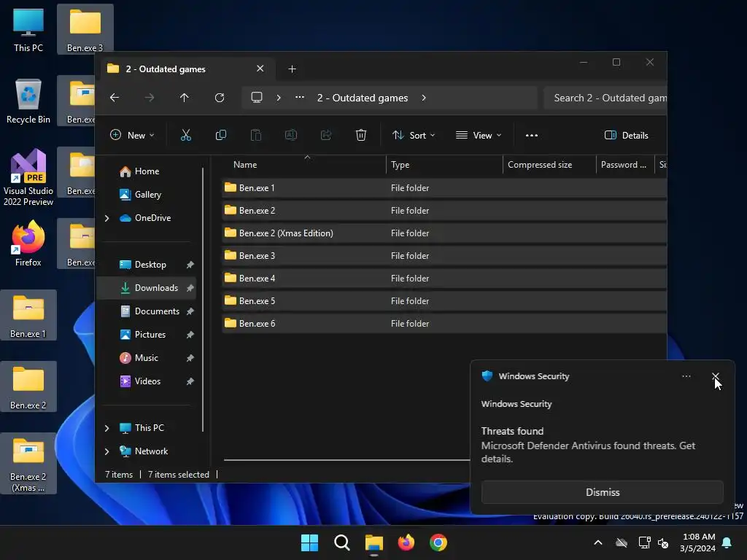Open the View options dropdown
The height and width of the screenshot is (560, 747).
tap(479, 135)
